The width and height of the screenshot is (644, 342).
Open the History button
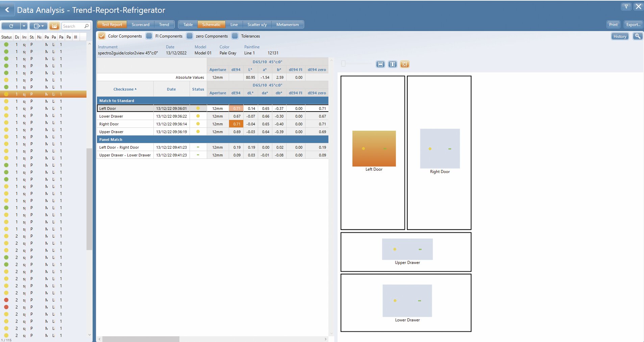coord(620,36)
